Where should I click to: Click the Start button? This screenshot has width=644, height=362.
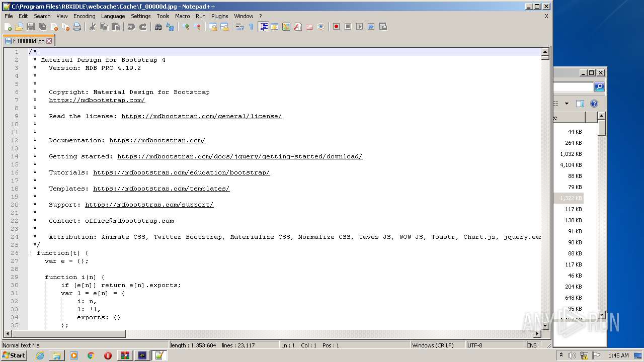[14, 355]
